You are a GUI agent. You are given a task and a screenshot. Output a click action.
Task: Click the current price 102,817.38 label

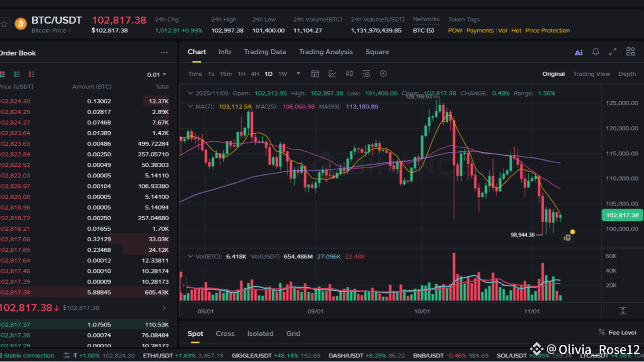(x=622, y=215)
